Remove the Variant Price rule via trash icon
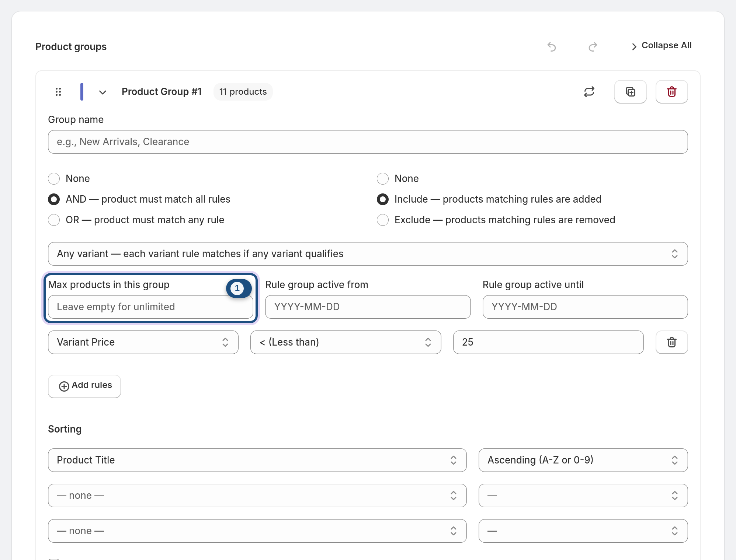The image size is (736, 560). pos(672,342)
